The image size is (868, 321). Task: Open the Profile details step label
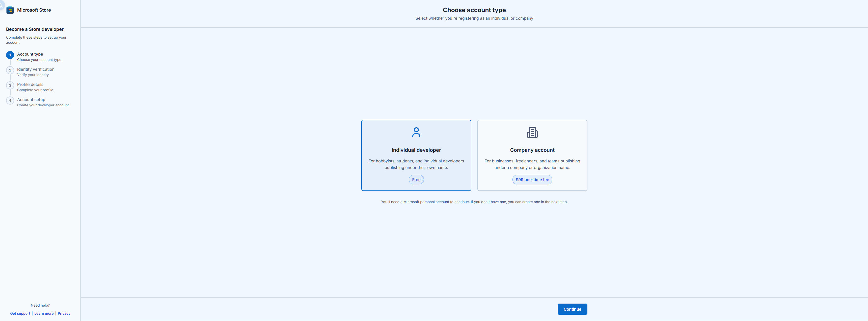[30, 85]
